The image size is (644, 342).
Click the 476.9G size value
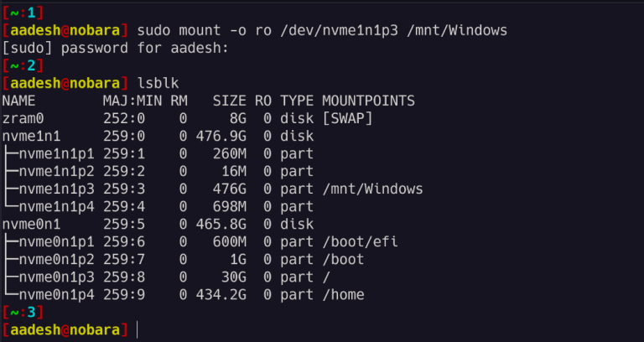(221, 137)
